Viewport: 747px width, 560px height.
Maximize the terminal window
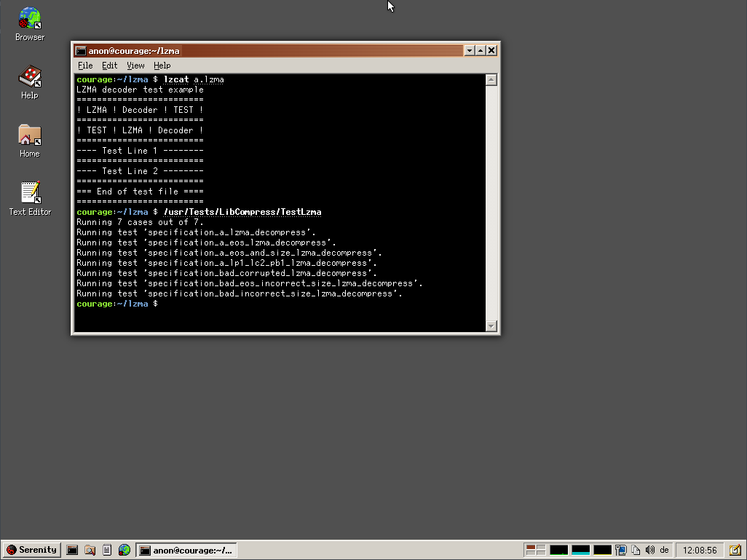tap(481, 50)
